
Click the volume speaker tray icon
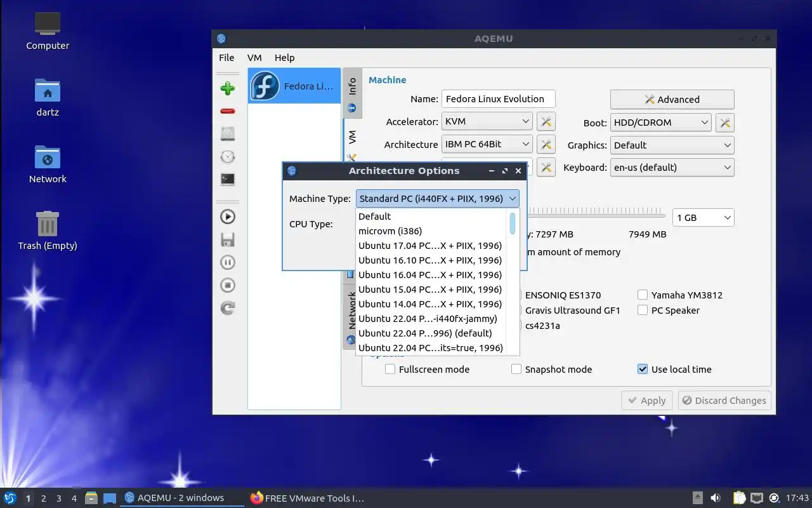(716, 498)
